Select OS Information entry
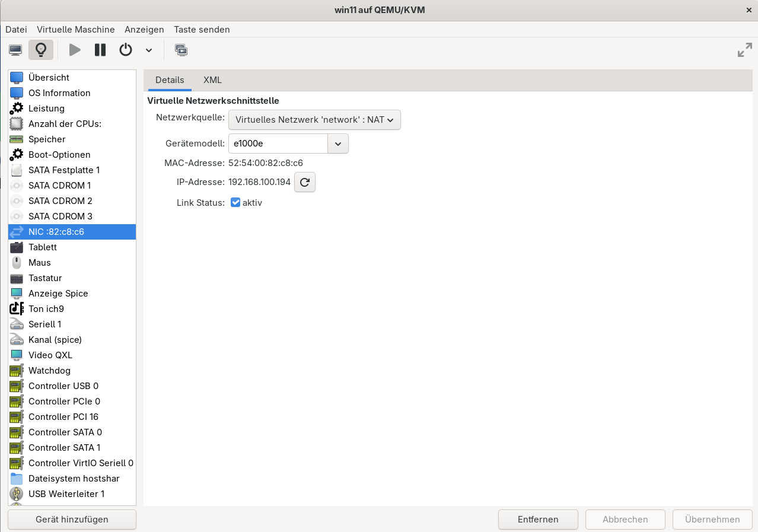 tap(72, 93)
